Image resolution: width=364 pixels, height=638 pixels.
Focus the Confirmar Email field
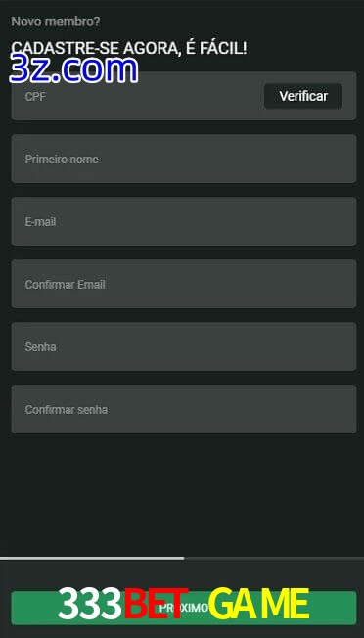pos(184,284)
